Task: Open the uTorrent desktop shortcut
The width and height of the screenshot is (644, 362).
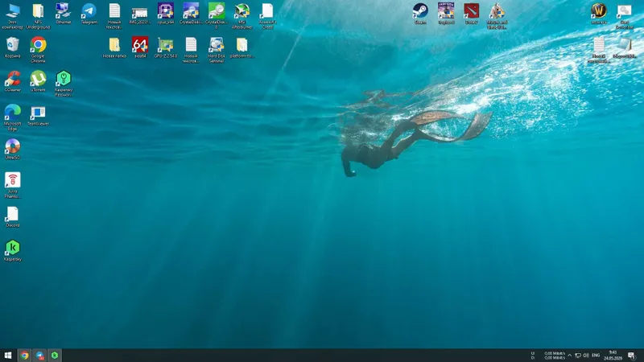Action: click(38, 81)
